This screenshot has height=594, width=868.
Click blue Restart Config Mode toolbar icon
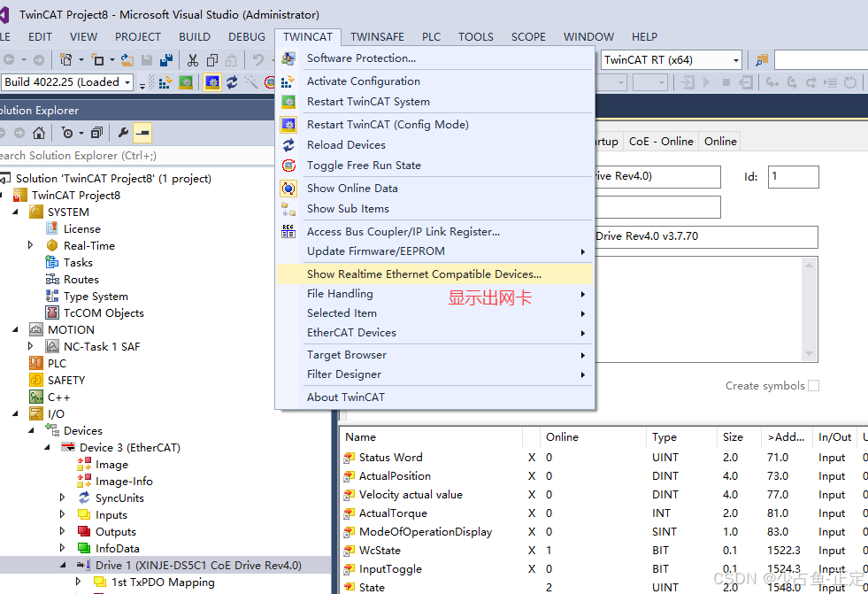pos(212,82)
